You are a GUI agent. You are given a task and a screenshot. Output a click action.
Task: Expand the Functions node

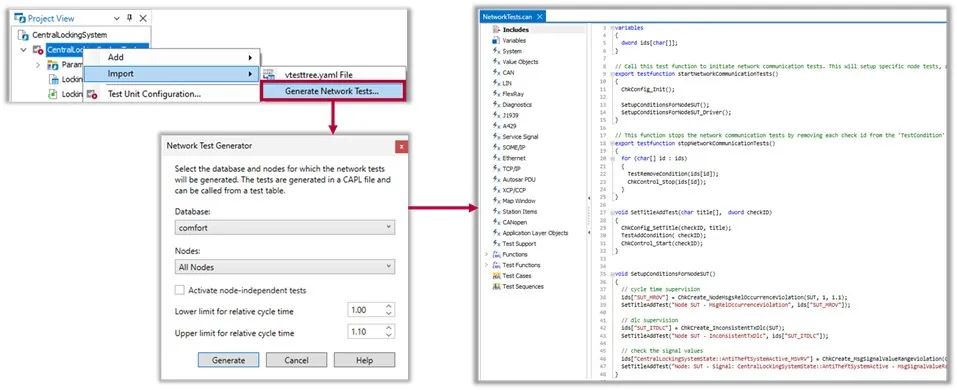pos(486,254)
